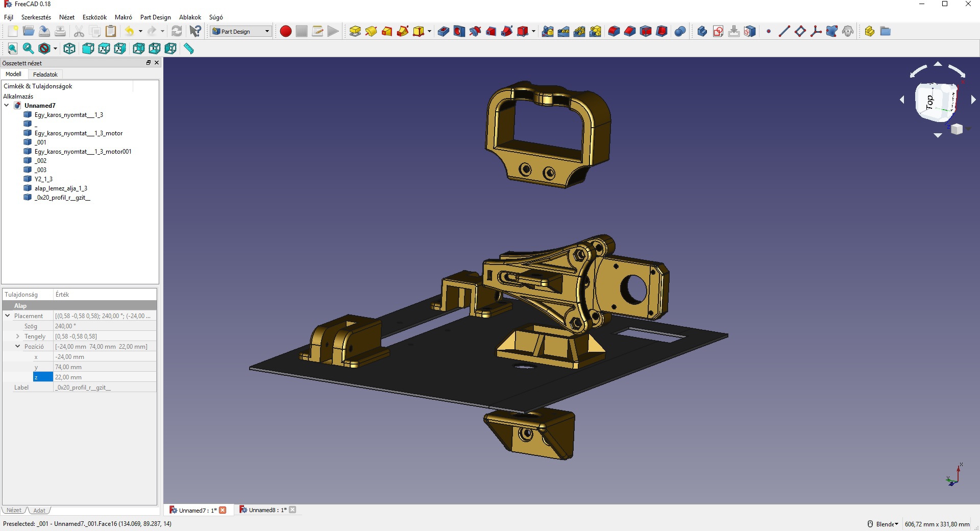Image resolution: width=980 pixels, height=531 pixels.
Task: Select the Thickness tool
Action: [661, 32]
